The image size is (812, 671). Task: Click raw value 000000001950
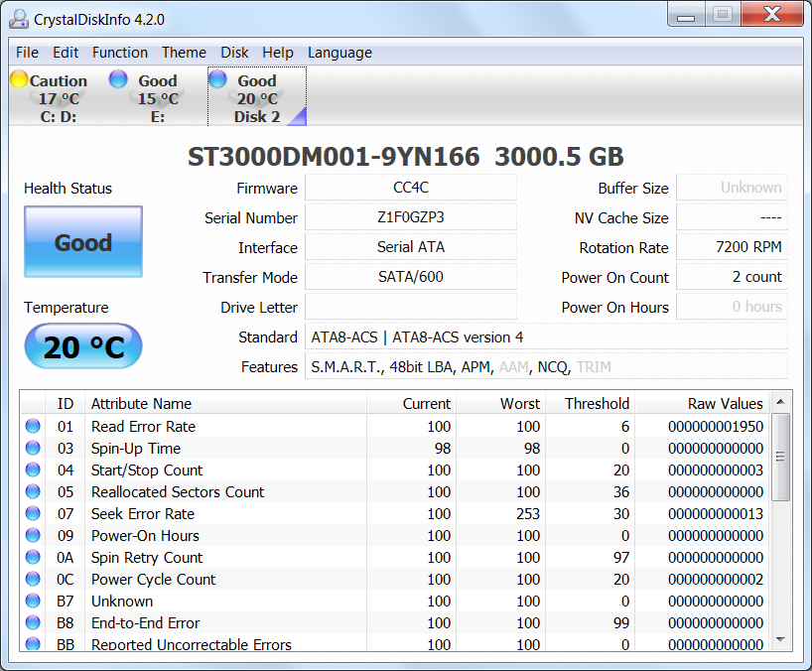pos(716,426)
